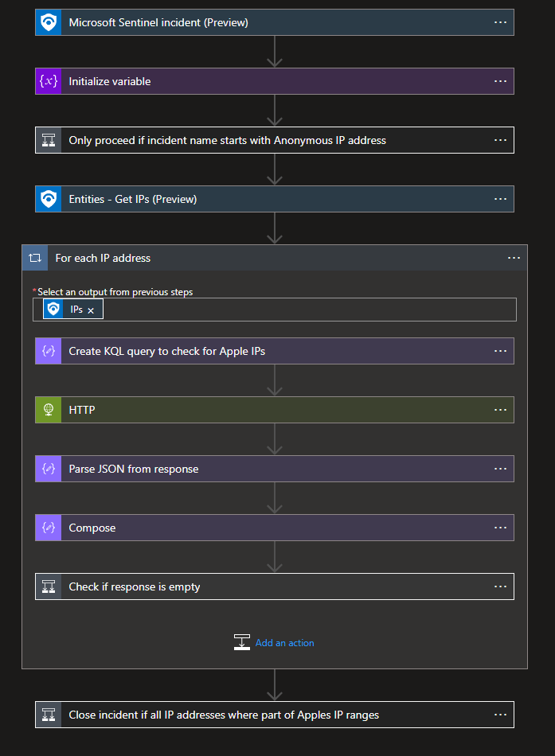Image resolution: width=555 pixels, height=756 pixels.
Task: Expand the HTTP action
Action: pyautogui.click(x=275, y=410)
